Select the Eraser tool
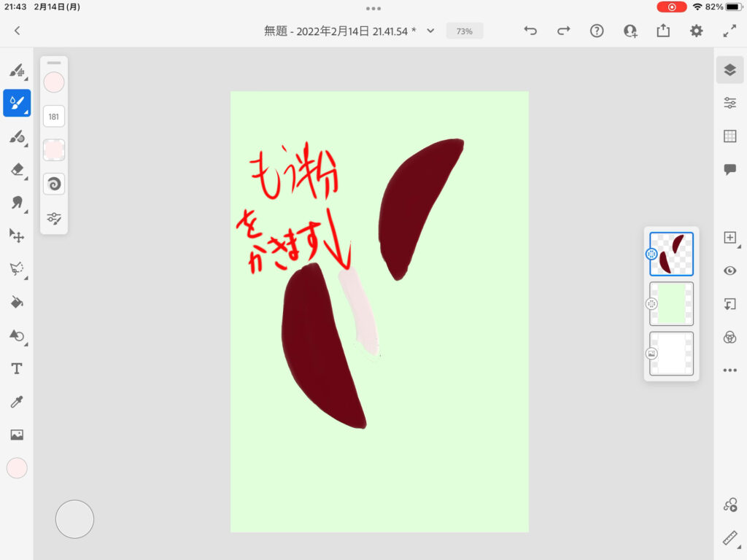Screen dimensions: 747x560 [16, 170]
